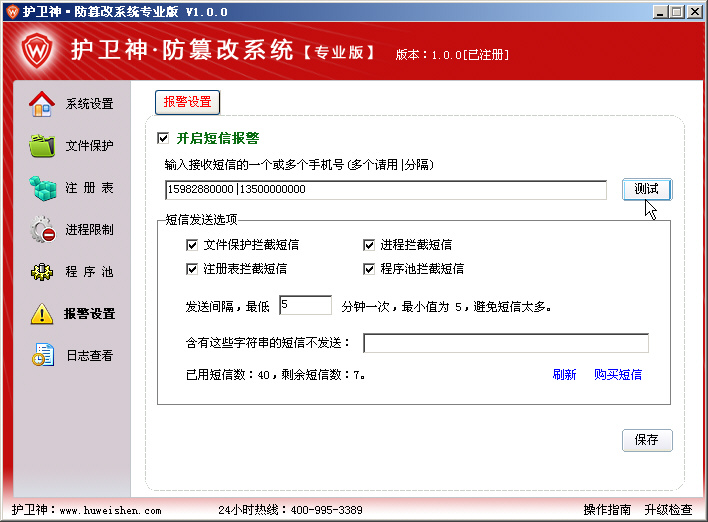Click the 短信发送选项 group label
This screenshot has height=522, width=708.
(x=201, y=219)
